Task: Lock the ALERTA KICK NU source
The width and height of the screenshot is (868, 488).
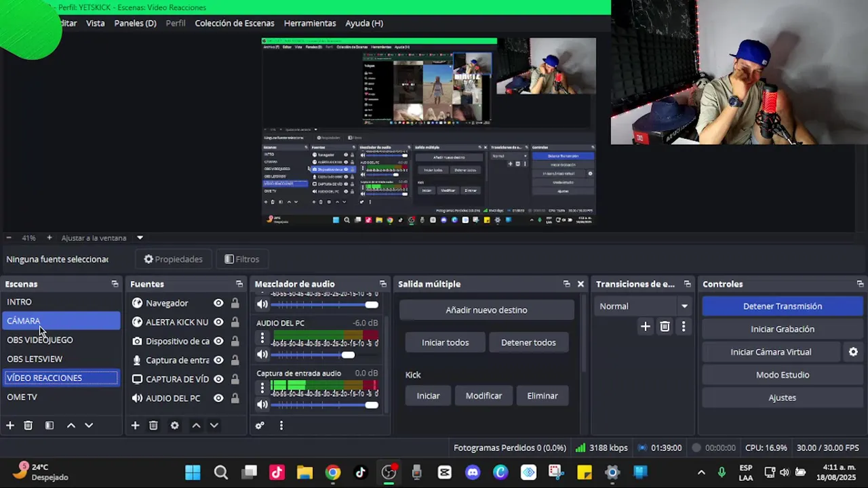Action: click(235, 322)
